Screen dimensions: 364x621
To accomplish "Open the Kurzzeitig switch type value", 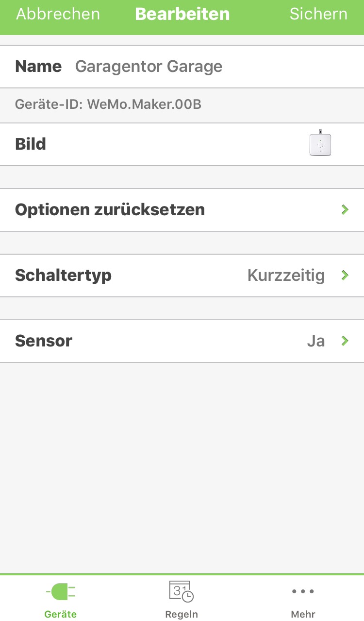I will [286, 276].
